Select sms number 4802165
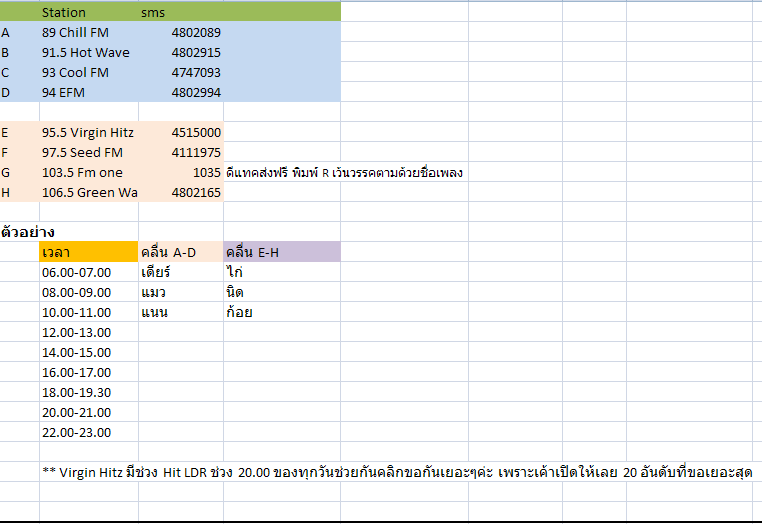Screen dimensions: 762x524 (x=181, y=192)
